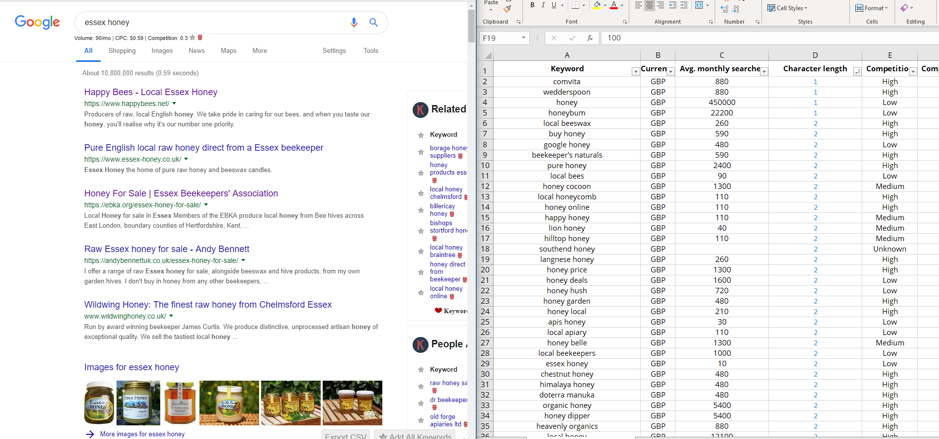Open the fill color dropdown arrow

[604, 6]
